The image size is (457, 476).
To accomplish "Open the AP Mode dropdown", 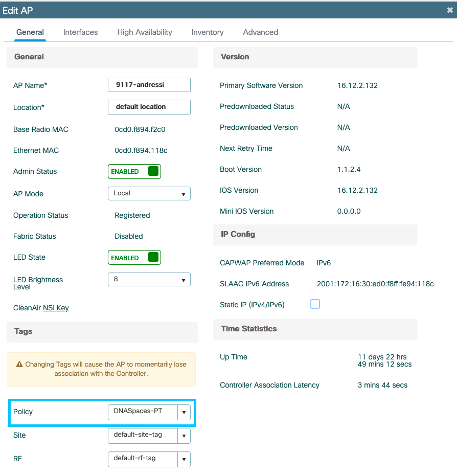I will (x=149, y=193).
